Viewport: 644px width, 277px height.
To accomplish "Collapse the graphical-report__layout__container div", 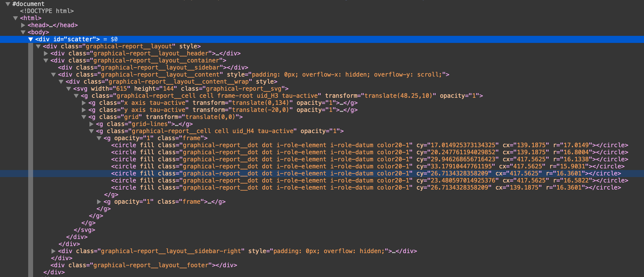I will [46, 60].
